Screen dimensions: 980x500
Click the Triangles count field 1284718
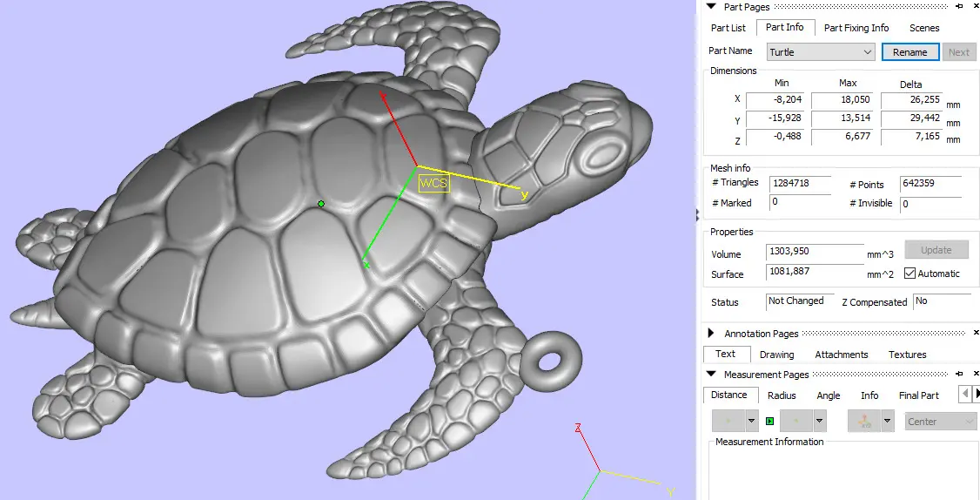[800, 183]
